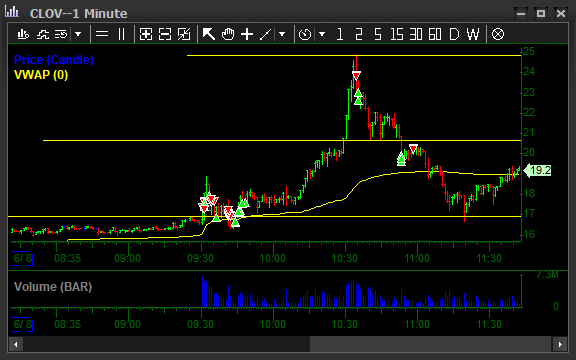Image resolution: width=576 pixels, height=360 pixels.
Task: Expand the drawing tools dropdown arrow
Action: coord(282,34)
